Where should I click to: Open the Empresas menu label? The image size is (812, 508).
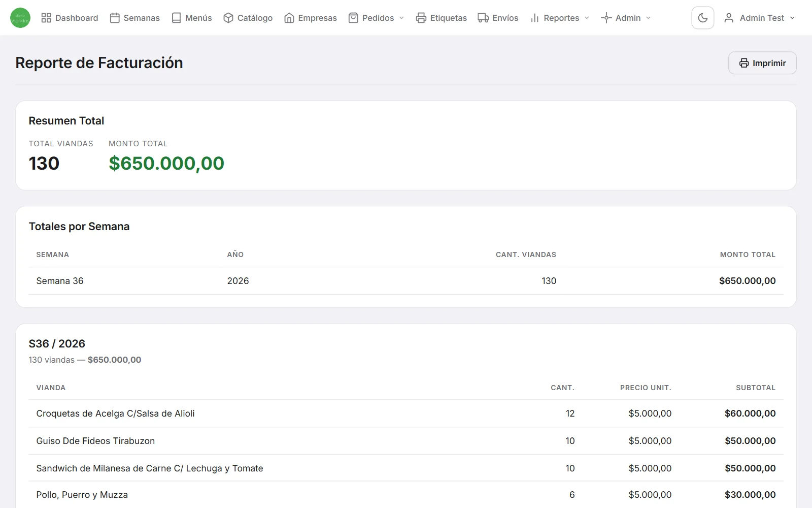[317, 18]
